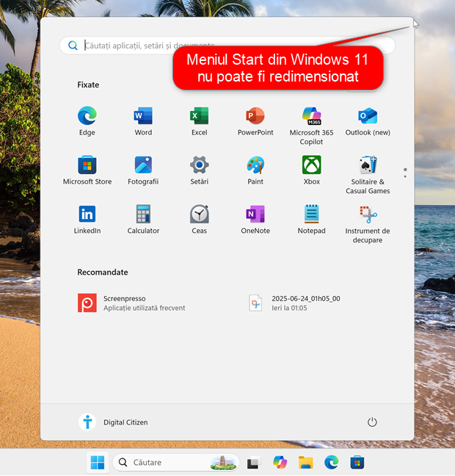455x476 pixels.
Task: Open Calculator from pinned apps
Action: pyautogui.click(x=143, y=214)
